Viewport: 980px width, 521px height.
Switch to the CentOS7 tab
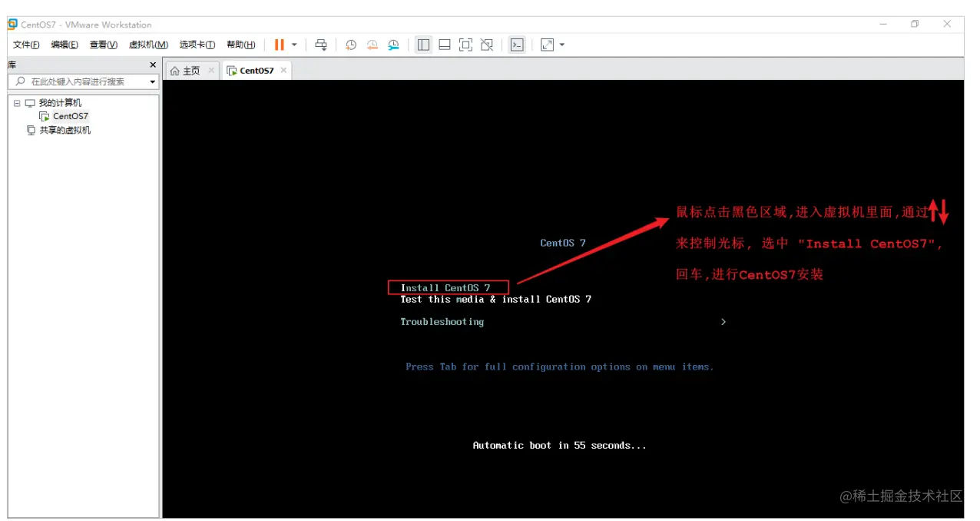pos(257,71)
